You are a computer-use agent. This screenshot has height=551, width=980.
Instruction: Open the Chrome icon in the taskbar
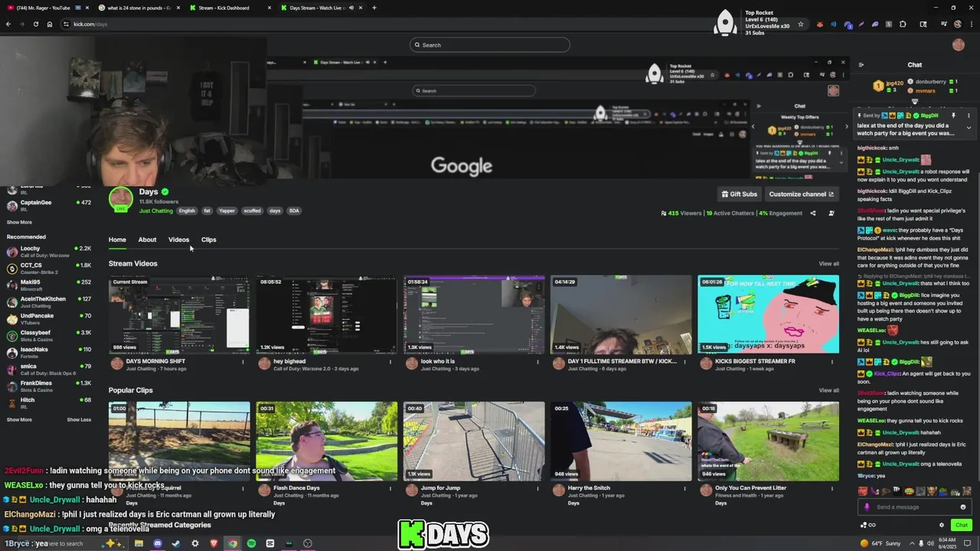click(x=233, y=543)
